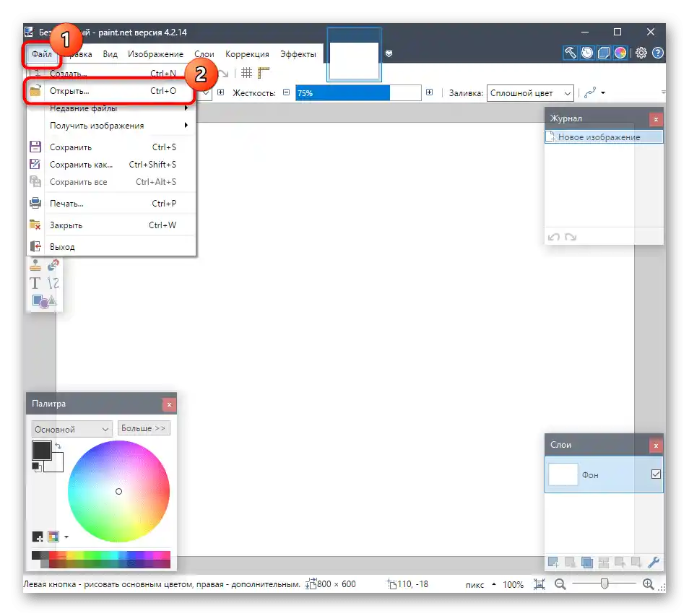Screen dimensions: 689x616
Task: Open settings via the gear icon
Action: (641, 53)
